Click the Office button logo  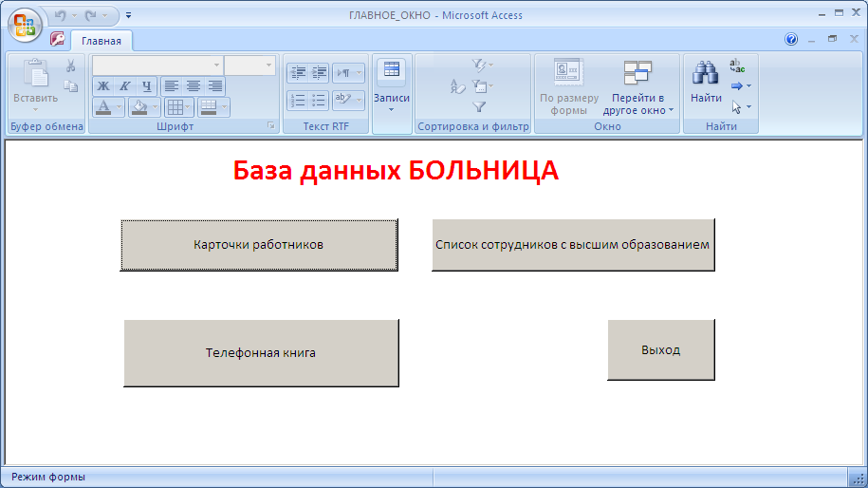pyautogui.click(x=25, y=26)
